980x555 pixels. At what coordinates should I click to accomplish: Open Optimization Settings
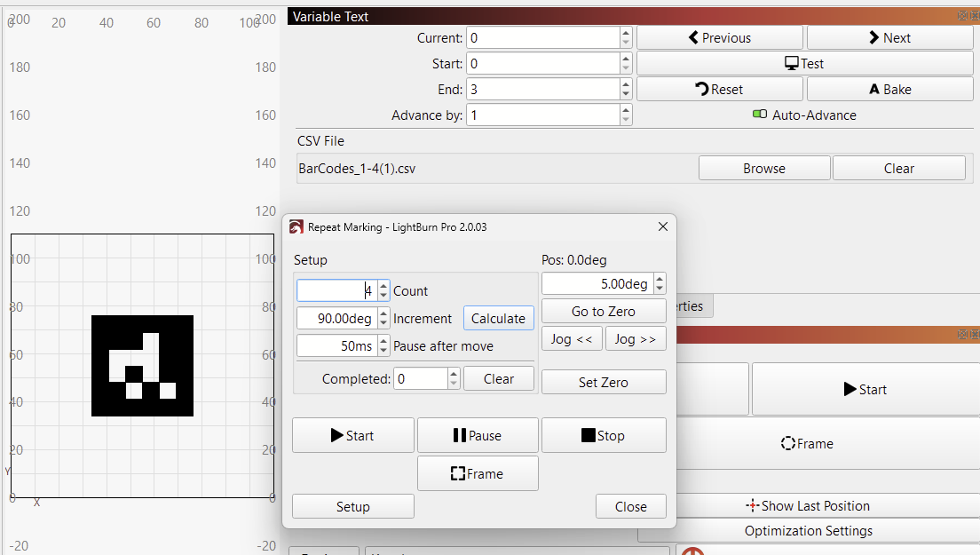(x=808, y=530)
